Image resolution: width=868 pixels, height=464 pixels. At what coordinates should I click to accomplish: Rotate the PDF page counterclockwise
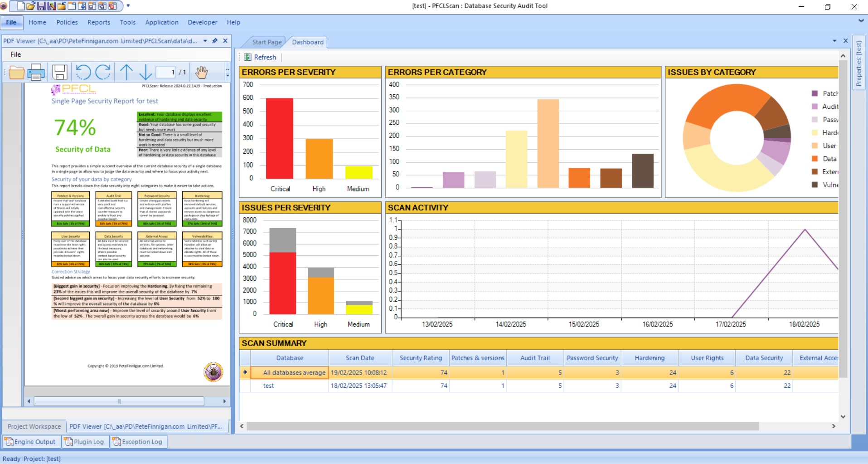pyautogui.click(x=83, y=72)
